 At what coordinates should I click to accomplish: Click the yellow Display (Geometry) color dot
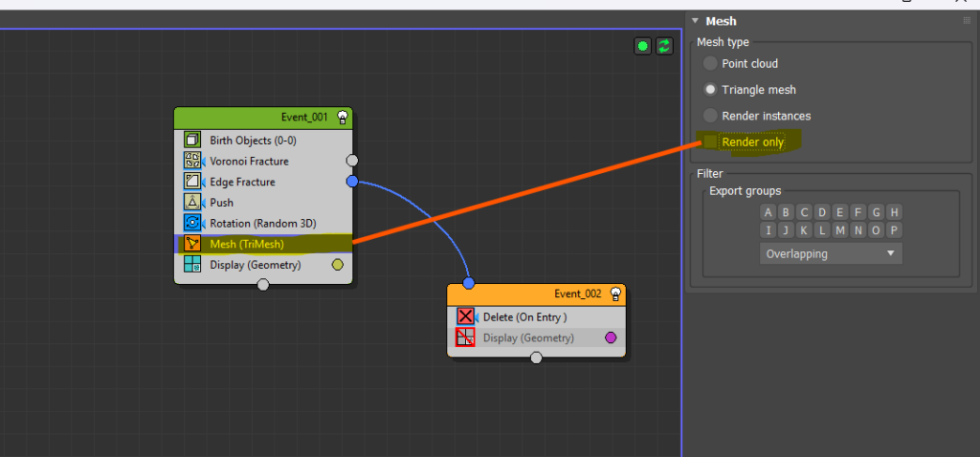(337, 265)
